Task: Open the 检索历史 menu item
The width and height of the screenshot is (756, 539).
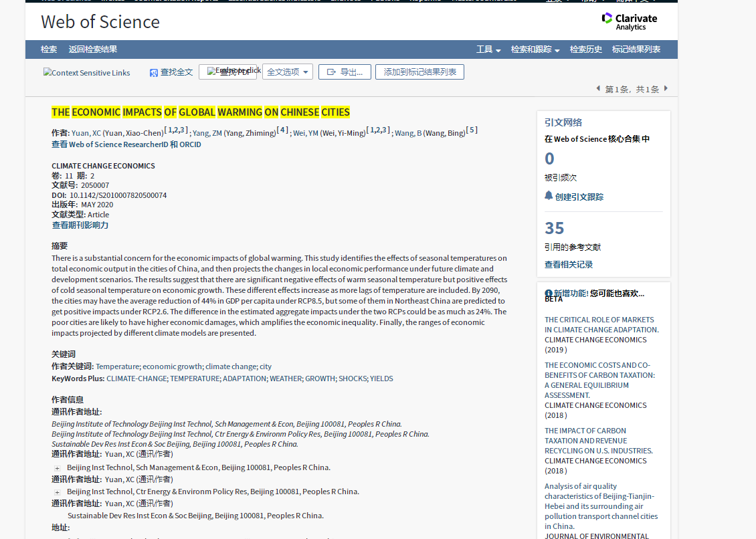Action: (x=586, y=49)
